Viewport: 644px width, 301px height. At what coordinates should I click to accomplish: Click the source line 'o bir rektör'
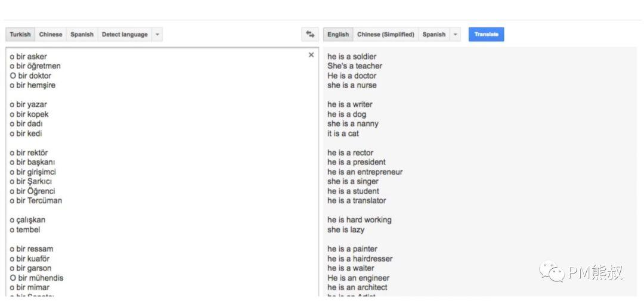(x=29, y=153)
